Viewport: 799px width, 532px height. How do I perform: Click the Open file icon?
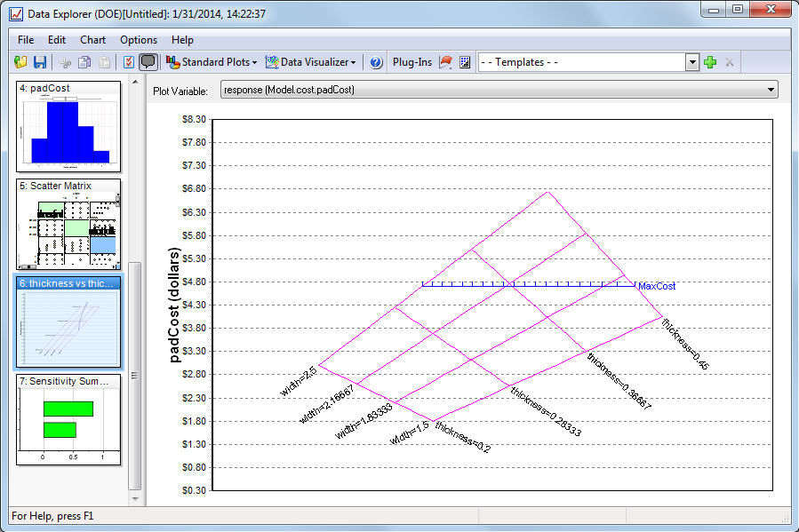(x=20, y=62)
